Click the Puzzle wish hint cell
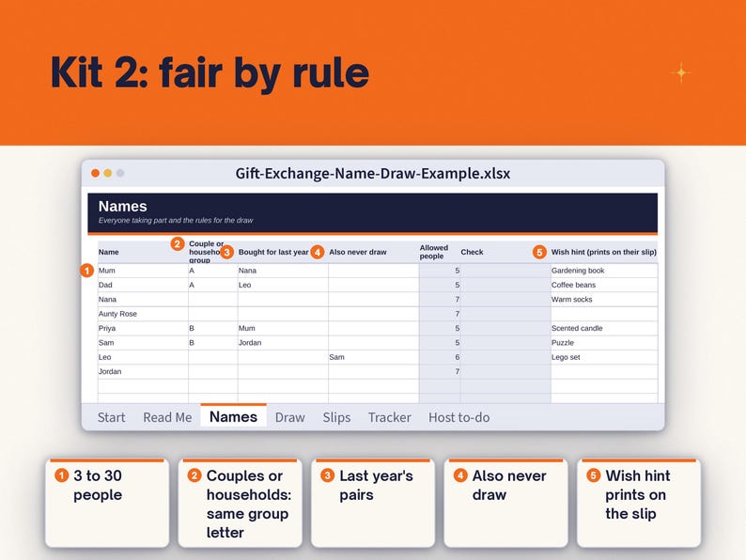This screenshot has width=746, height=560. (604, 343)
